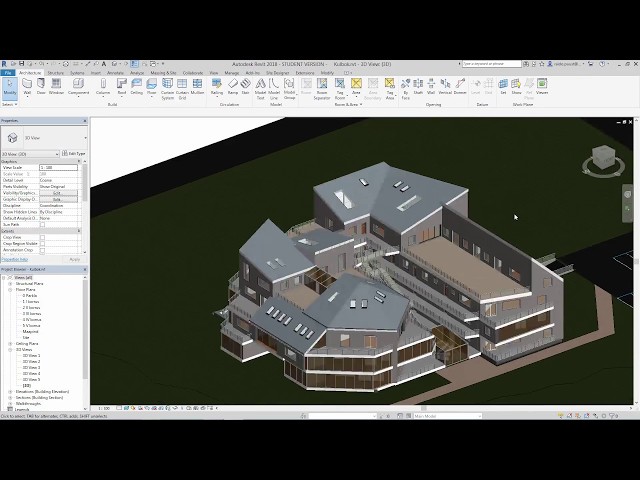The image size is (640, 480).
Task: Click the Edit Type button
Action: click(74, 153)
